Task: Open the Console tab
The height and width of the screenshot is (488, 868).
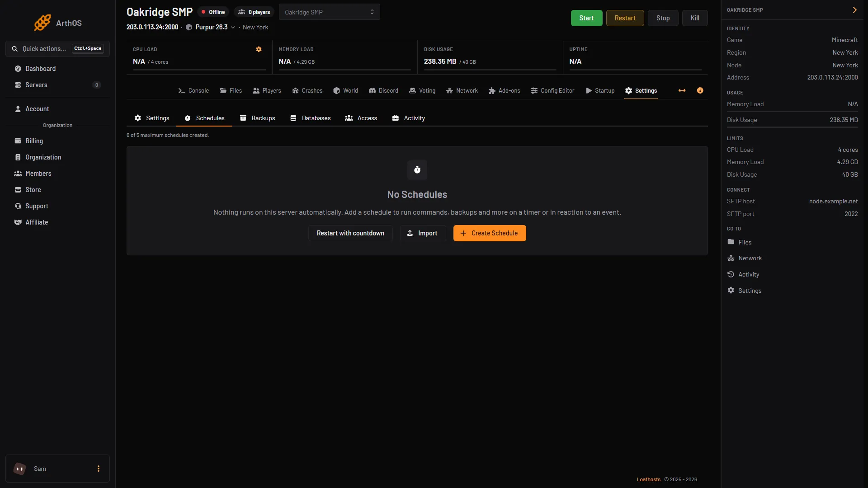Action: 193,90
